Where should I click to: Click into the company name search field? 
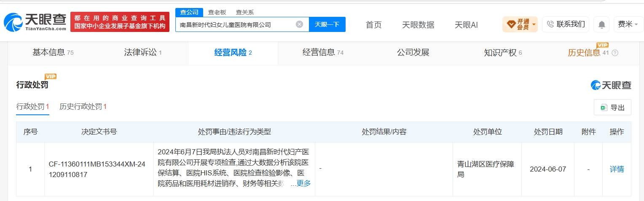click(x=236, y=24)
